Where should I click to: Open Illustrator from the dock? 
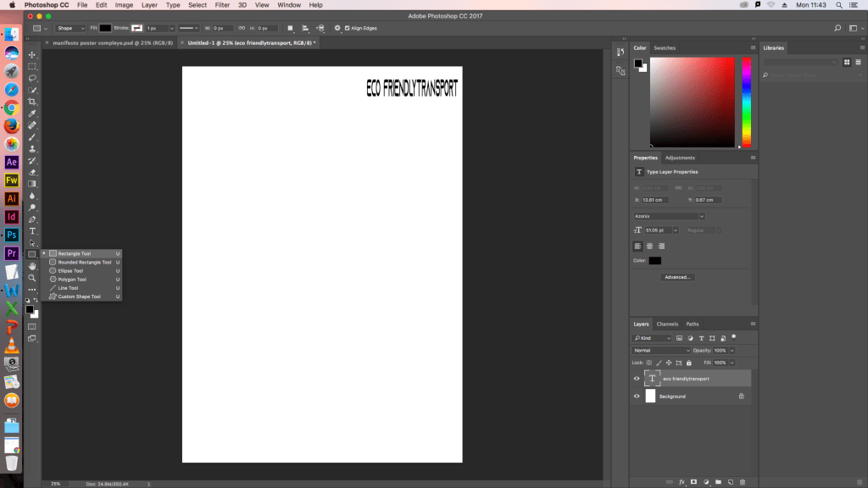point(12,198)
